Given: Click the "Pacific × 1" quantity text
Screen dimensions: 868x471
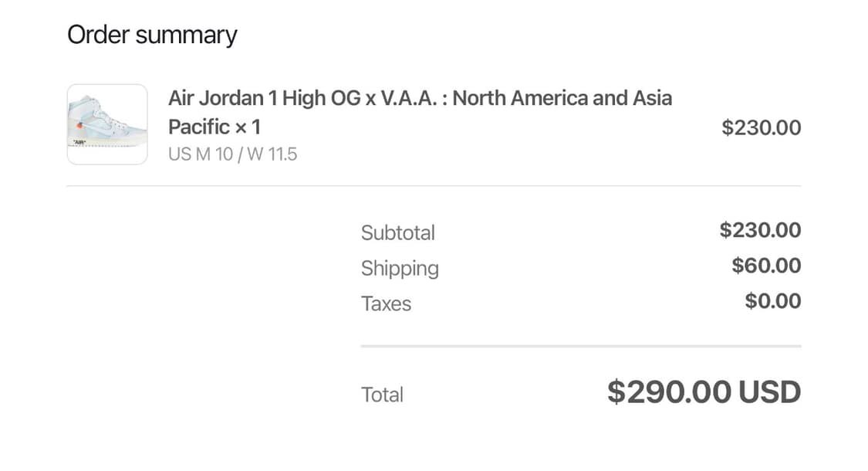Looking at the screenshot, I should point(214,127).
